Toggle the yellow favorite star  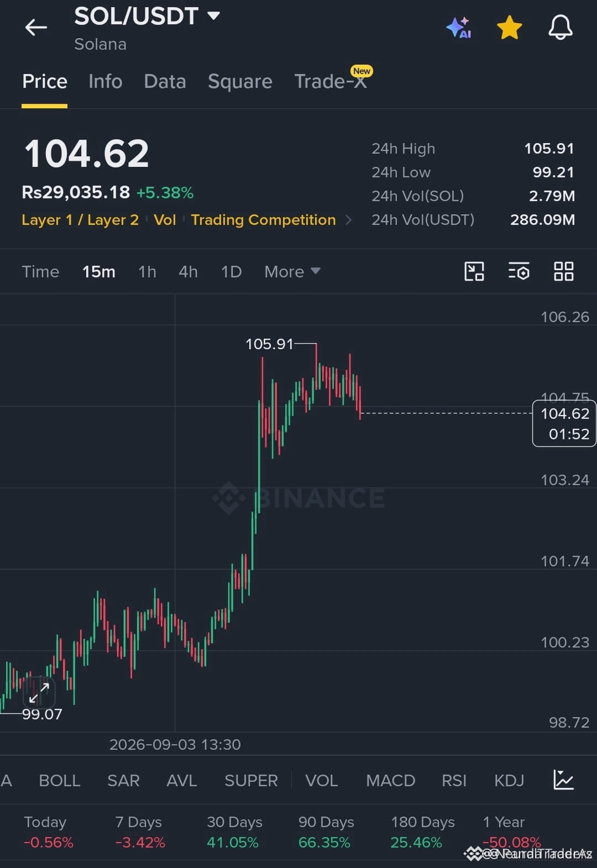(510, 28)
